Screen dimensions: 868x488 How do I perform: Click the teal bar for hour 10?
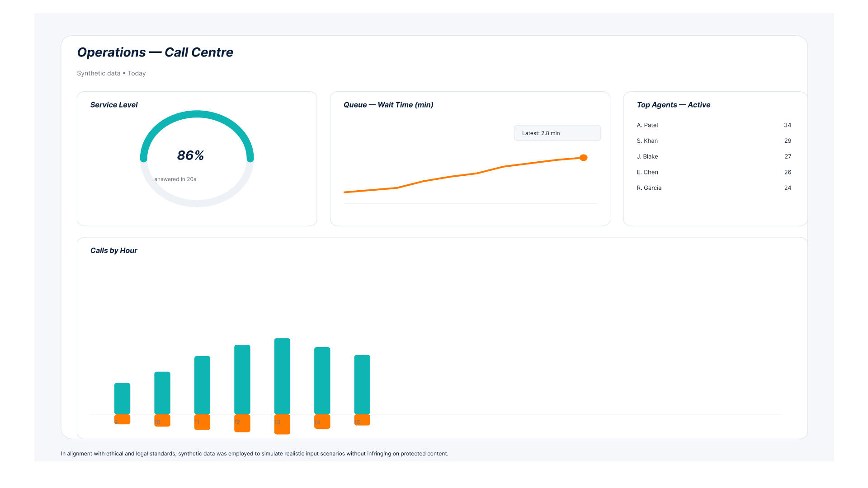tap(162, 393)
